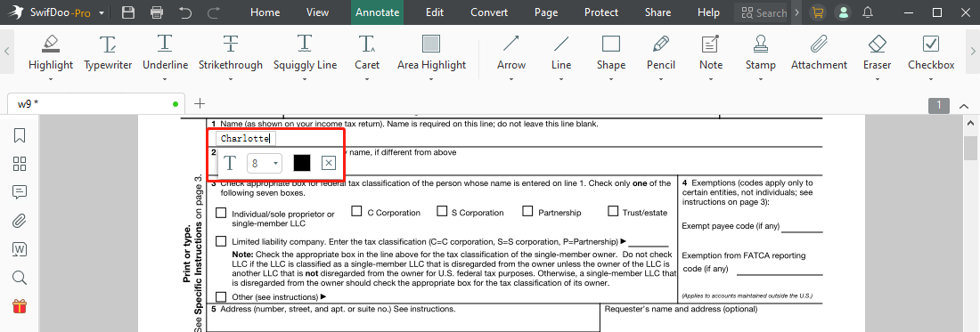Screen dimensions: 980x332
Task: Expand the Squiggly Line options arrow
Action: (x=305, y=79)
